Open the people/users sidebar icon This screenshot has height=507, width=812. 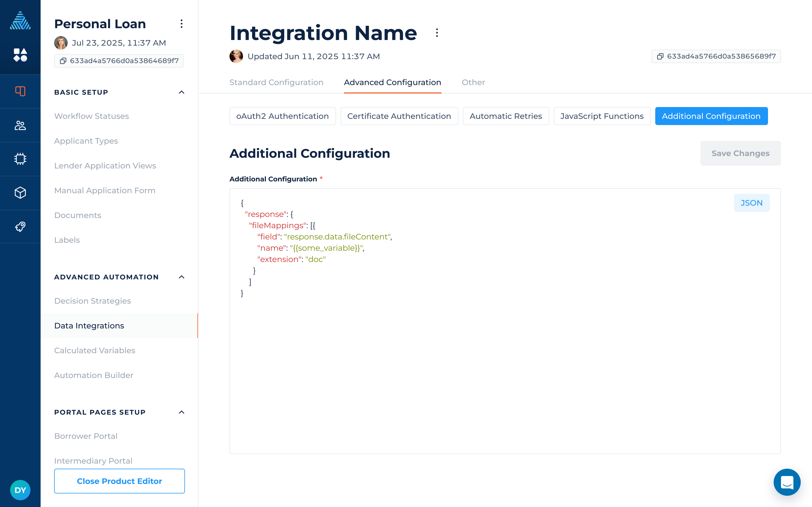[20, 125]
